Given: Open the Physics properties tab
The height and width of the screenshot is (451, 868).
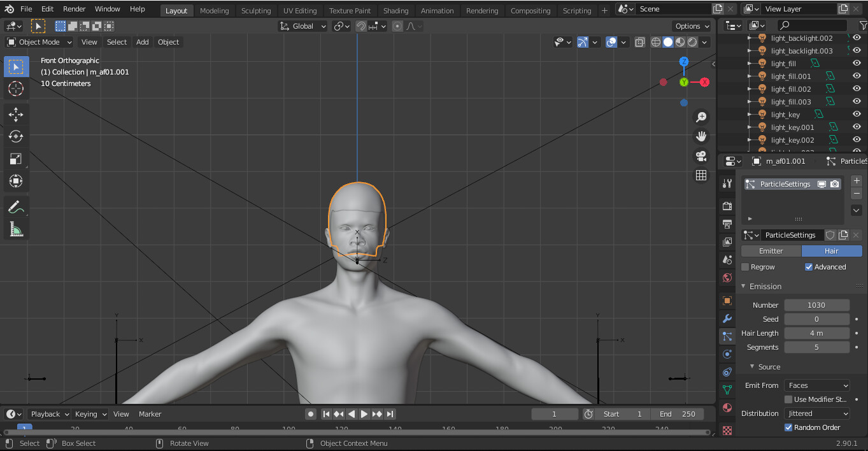Looking at the screenshot, I should pos(727,354).
